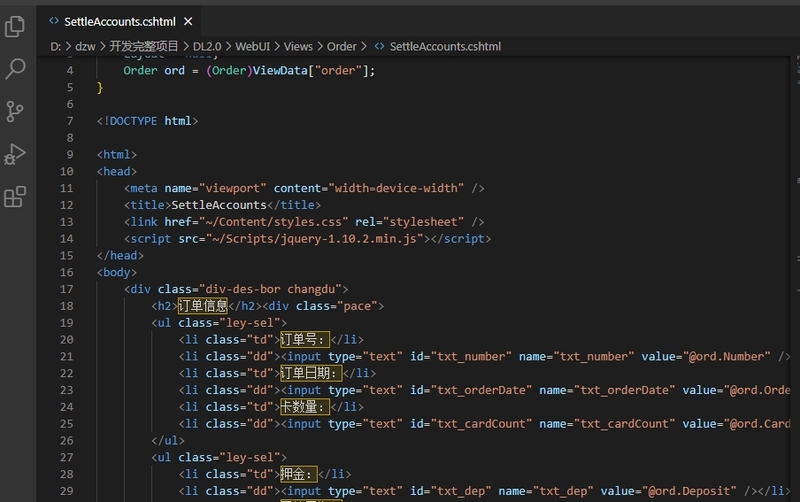
Task: Click the Order breadcrumb segment
Action: [x=342, y=46]
